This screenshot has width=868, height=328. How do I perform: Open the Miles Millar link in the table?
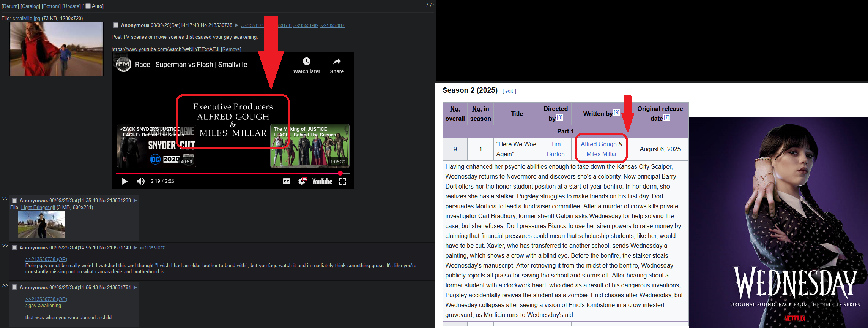(602, 154)
